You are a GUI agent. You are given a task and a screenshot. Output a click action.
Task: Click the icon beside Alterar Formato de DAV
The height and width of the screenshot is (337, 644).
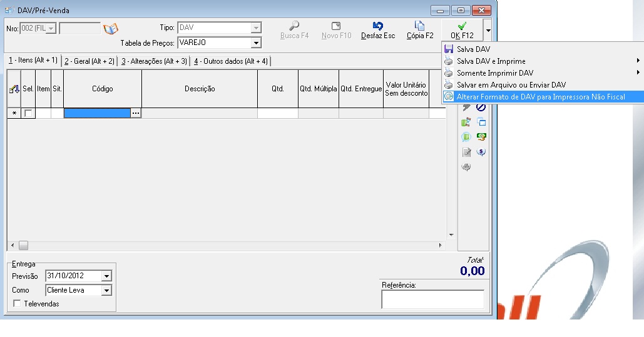pos(449,96)
